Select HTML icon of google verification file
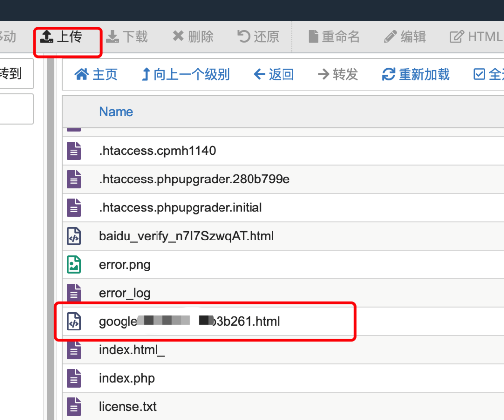This screenshot has width=504, height=420. 74,322
